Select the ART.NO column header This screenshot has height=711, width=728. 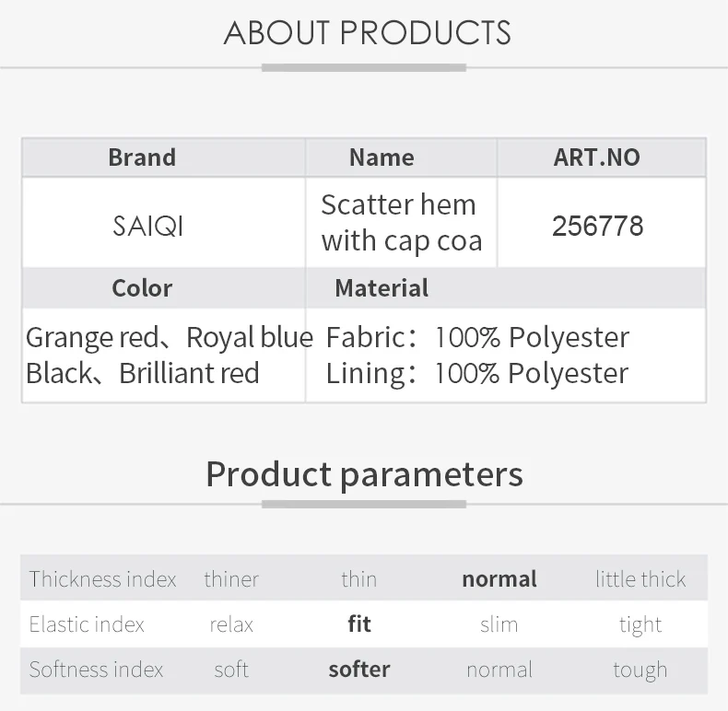tap(596, 157)
